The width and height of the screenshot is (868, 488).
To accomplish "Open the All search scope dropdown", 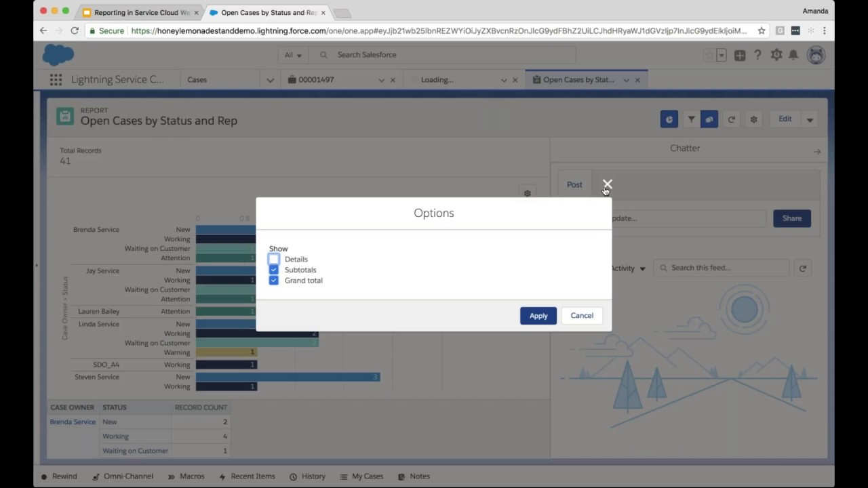I will click(293, 55).
